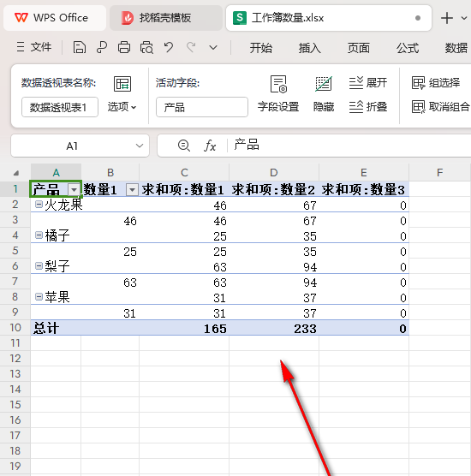Viewport: 471px width, 476px height.
Task: Open the Name Box dropdown arrow
Action: pyautogui.click(x=140, y=146)
